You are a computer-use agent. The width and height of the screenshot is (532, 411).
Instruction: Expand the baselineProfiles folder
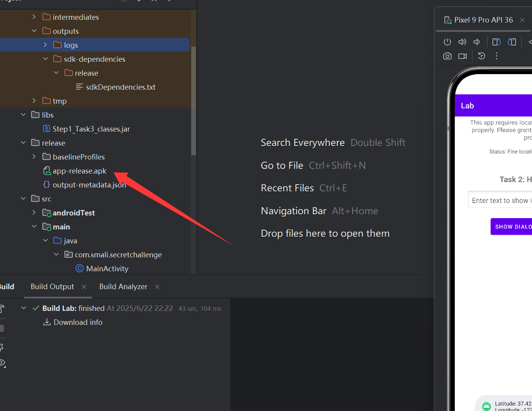click(34, 157)
